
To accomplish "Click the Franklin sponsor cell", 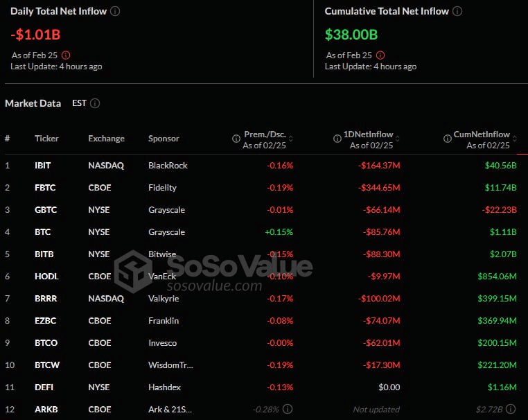I will coord(164,321).
